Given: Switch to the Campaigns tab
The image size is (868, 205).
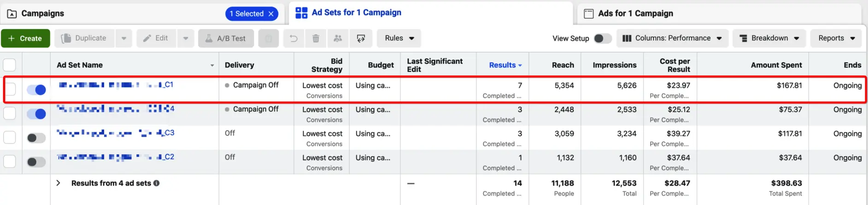Looking at the screenshot, I should pyautogui.click(x=43, y=14).
